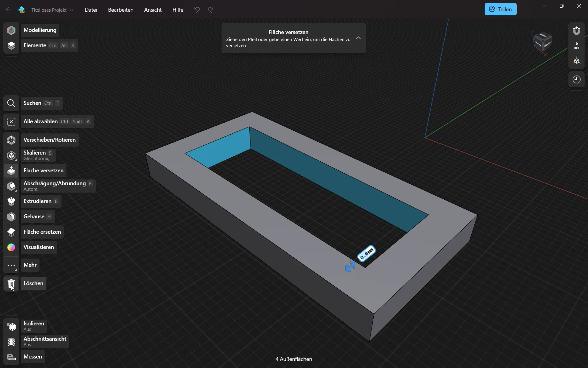Open the Messen measuring tool icon
This screenshot has width=588, height=368.
point(11,357)
